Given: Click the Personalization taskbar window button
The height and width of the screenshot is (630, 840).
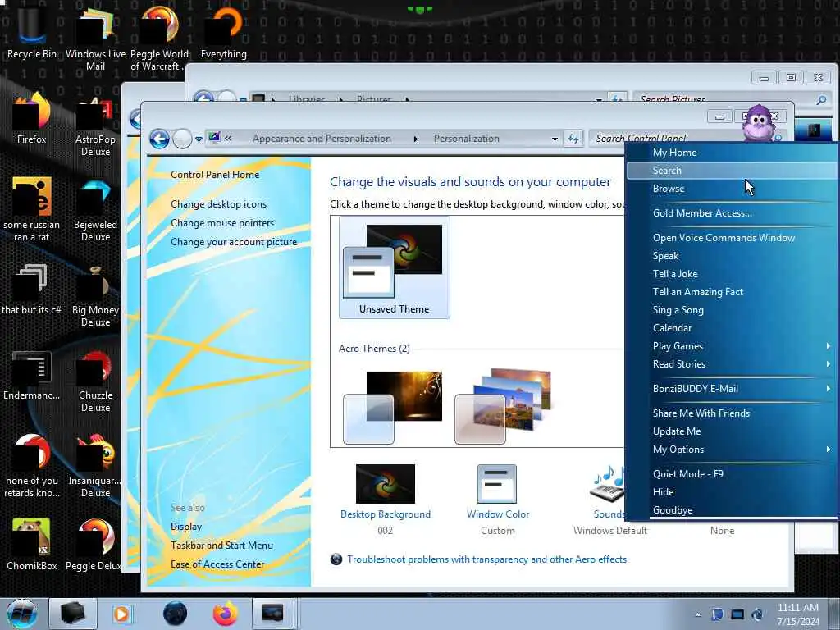Looking at the screenshot, I should (x=272, y=614).
